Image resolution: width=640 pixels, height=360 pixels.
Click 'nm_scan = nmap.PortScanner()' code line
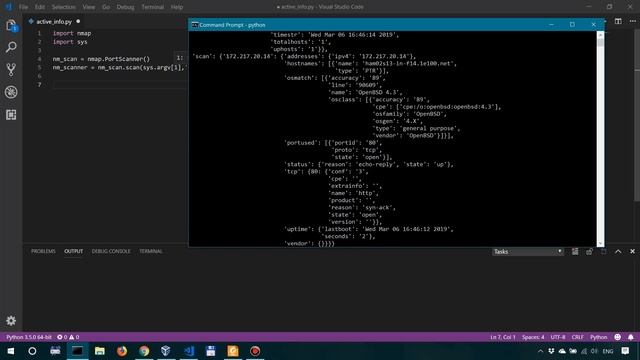coord(101,59)
